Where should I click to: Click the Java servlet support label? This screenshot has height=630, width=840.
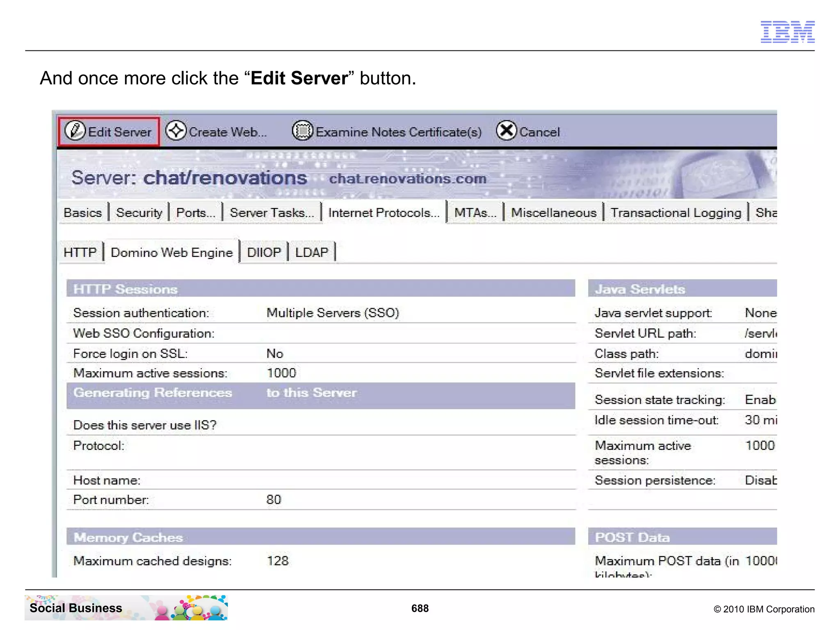(x=653, y=313)
